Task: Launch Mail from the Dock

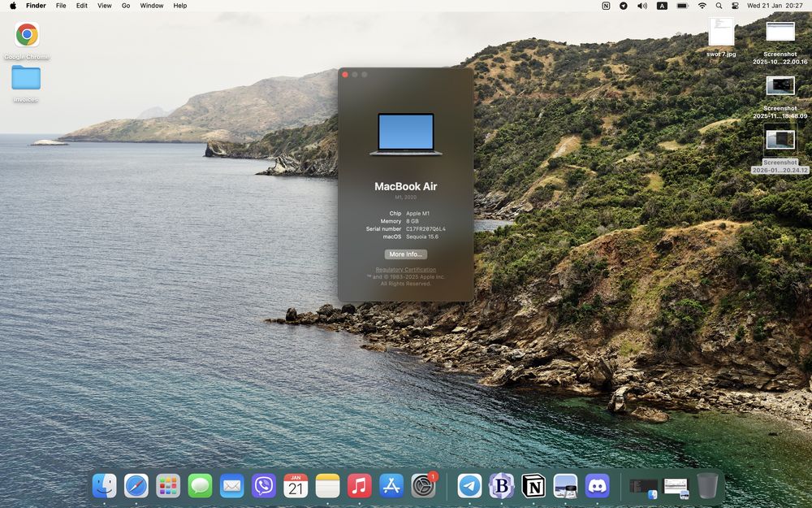Action: point(232,486)
